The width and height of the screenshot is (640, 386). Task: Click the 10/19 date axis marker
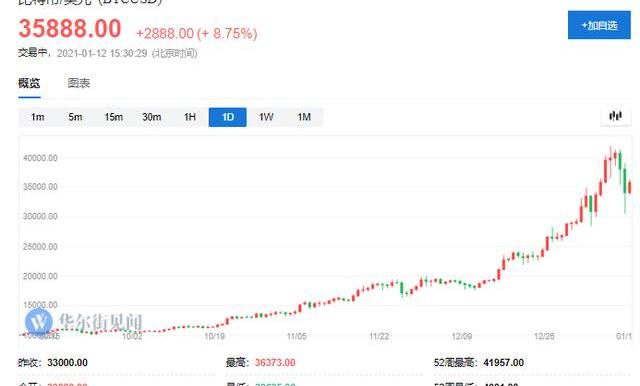(215, 336)
